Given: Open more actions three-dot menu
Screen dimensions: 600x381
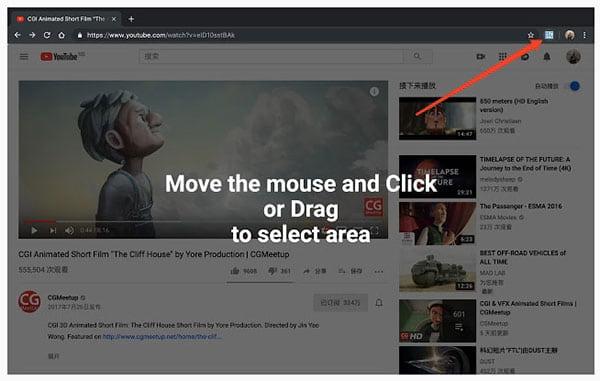Looking at the screenshot, I should click(379, 272).
